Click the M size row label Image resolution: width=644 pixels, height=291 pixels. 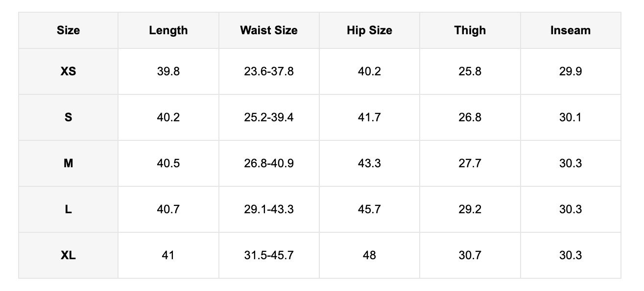[68, 163]
